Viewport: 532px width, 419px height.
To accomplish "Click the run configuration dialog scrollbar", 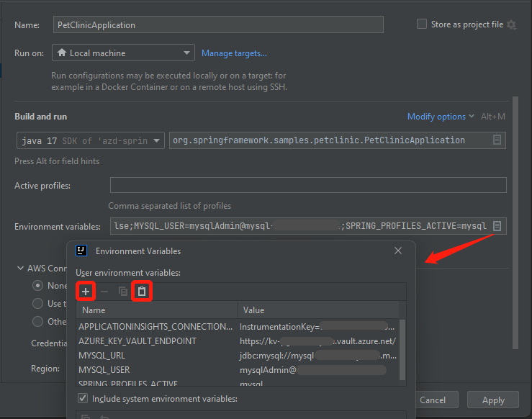I will [515, 222].
